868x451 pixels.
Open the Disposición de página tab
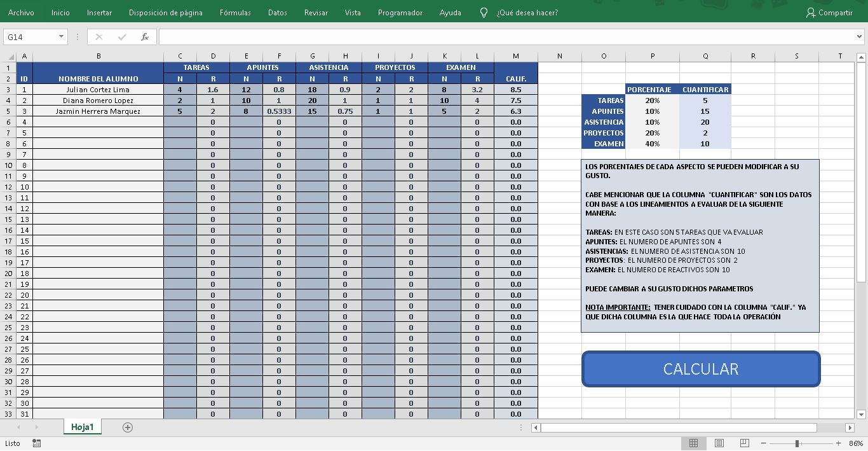click(x=165, y=12)
